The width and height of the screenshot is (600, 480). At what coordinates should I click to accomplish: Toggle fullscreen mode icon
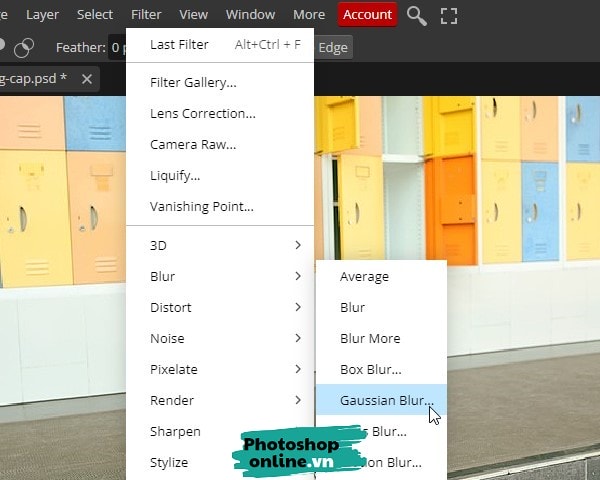pos(448,15)
